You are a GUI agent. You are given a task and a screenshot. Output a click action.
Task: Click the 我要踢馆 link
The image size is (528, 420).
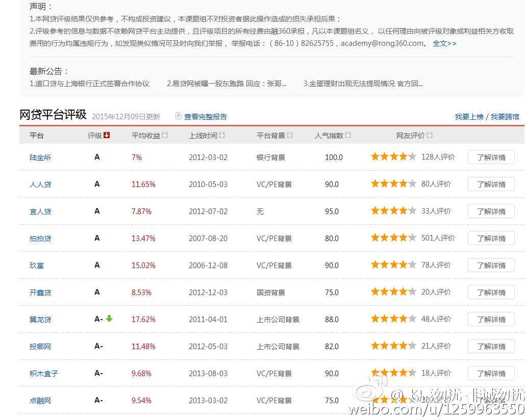pos(505,117)
